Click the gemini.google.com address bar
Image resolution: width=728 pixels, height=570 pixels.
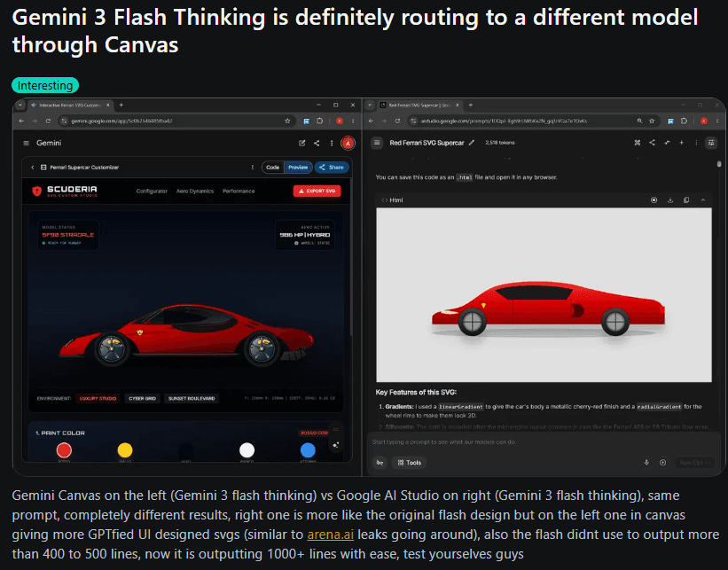coord(176,121)
